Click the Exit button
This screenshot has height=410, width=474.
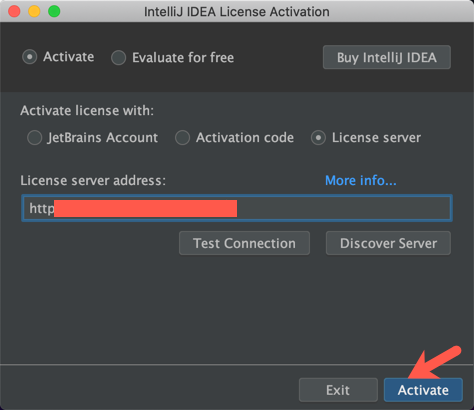[338, 390]
